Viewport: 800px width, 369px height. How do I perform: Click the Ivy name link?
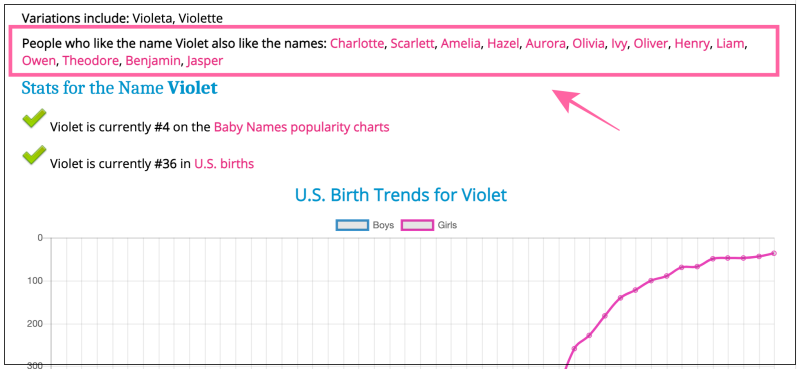[x=618, y=44]
